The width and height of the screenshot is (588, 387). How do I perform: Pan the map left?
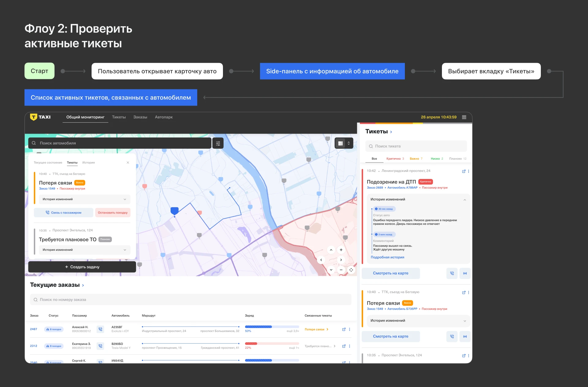tap(321, 260)
